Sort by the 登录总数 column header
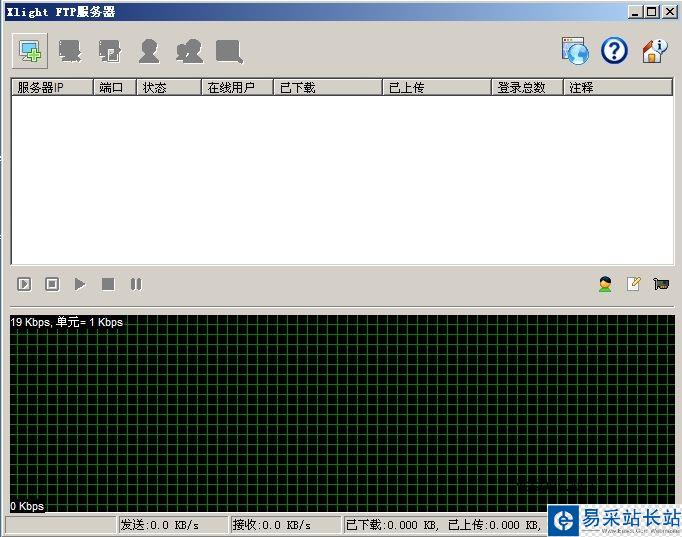 pyautogui.click(x=527, y=87)
